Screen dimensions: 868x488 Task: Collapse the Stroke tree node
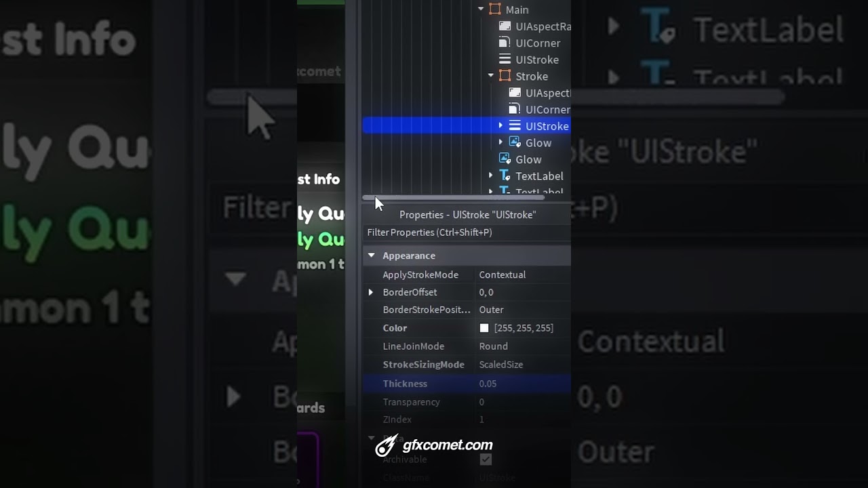point(491,76)
